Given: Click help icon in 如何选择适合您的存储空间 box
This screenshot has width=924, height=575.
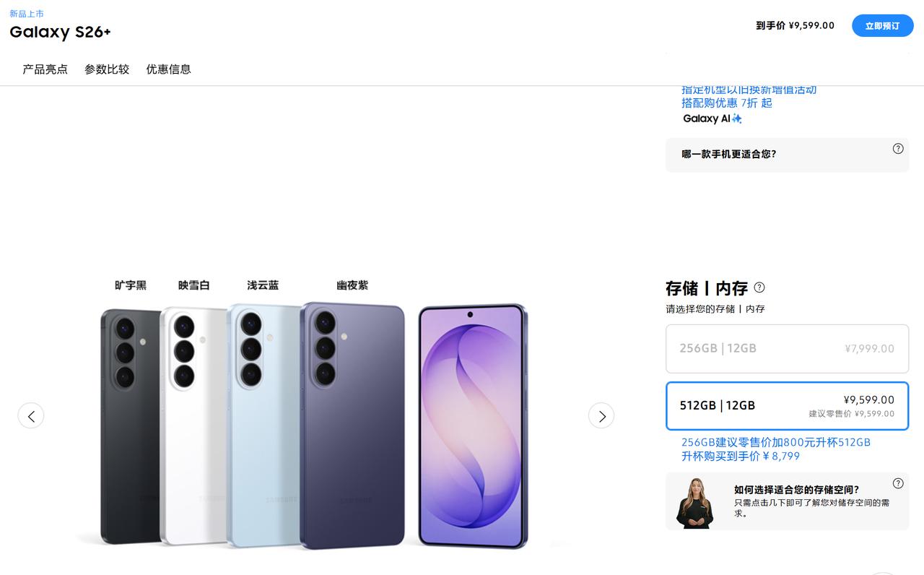Looking at the screenshot, I should tap(898, 484).
